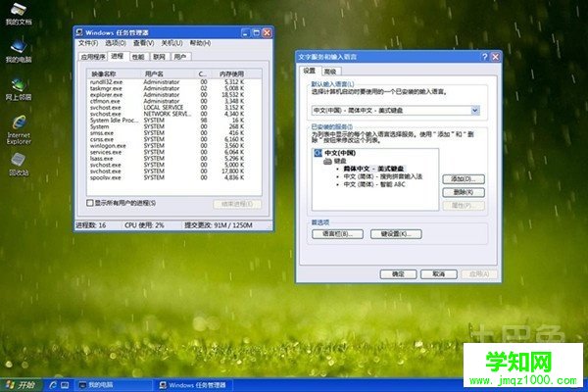Click 提交更改: 91M / 1250M status entry

click(219, 225)
